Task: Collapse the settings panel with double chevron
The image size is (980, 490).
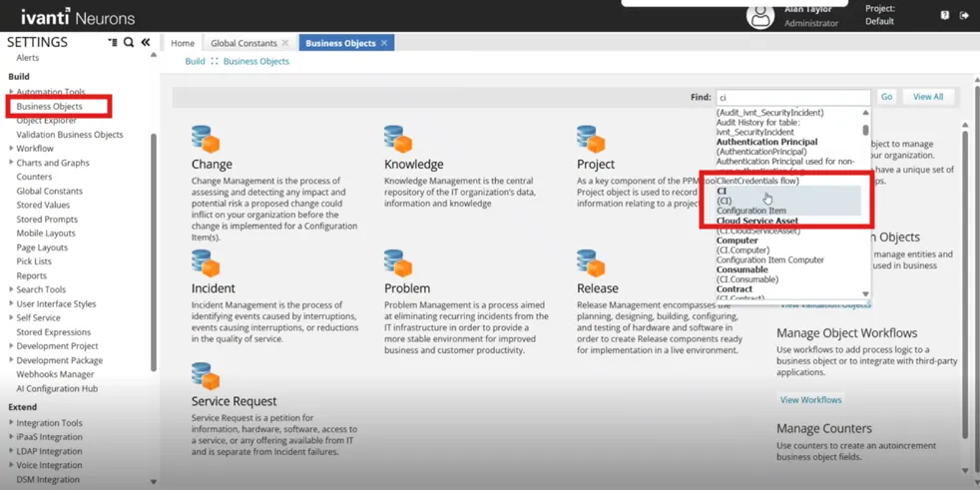Action: (146, 43)
